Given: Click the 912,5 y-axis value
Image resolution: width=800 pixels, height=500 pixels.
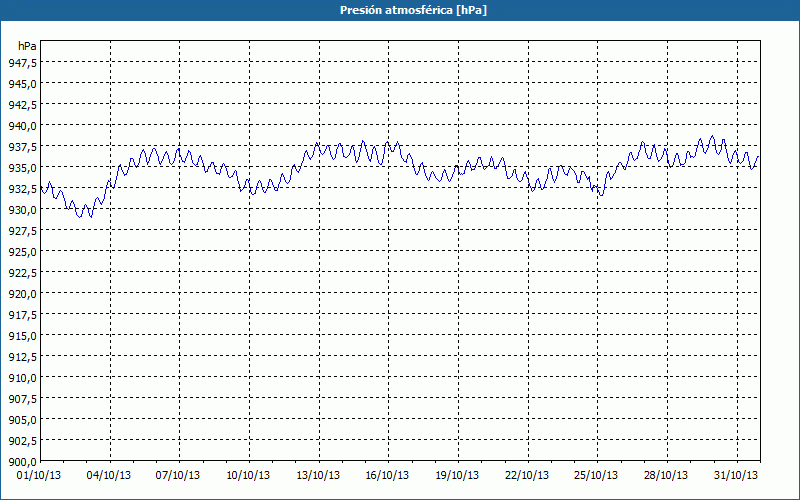Looking at the screenshot, I should click(22, 357).
